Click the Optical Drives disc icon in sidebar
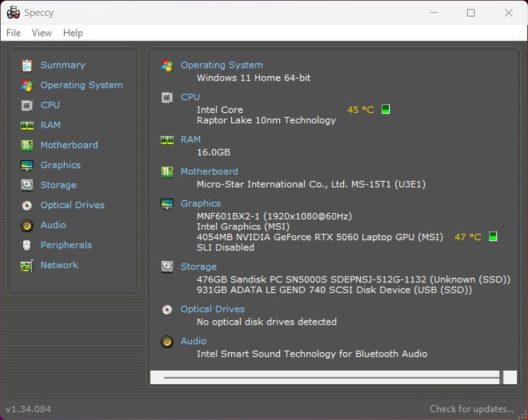528x420 pixels. (x=27, y=205)
